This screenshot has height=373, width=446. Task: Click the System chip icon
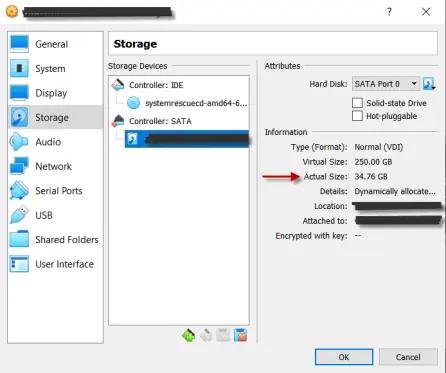(19, 68)
